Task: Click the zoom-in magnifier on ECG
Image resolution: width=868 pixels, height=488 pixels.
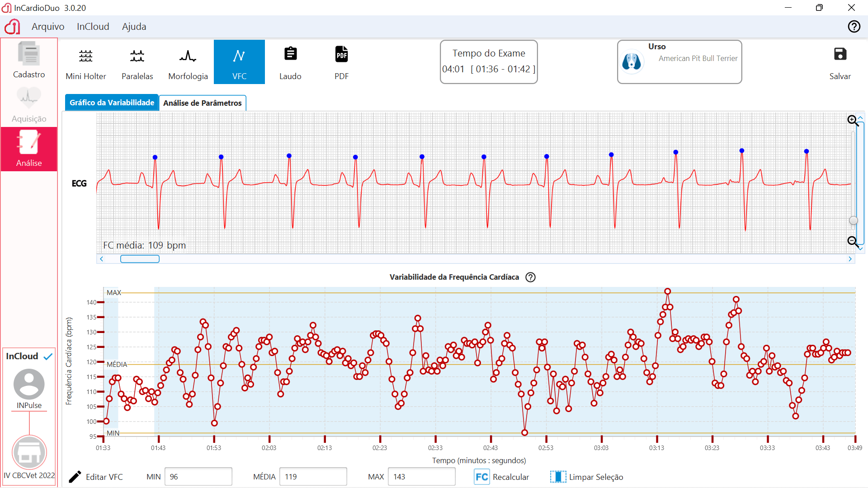Action: (x=853, y=120)
